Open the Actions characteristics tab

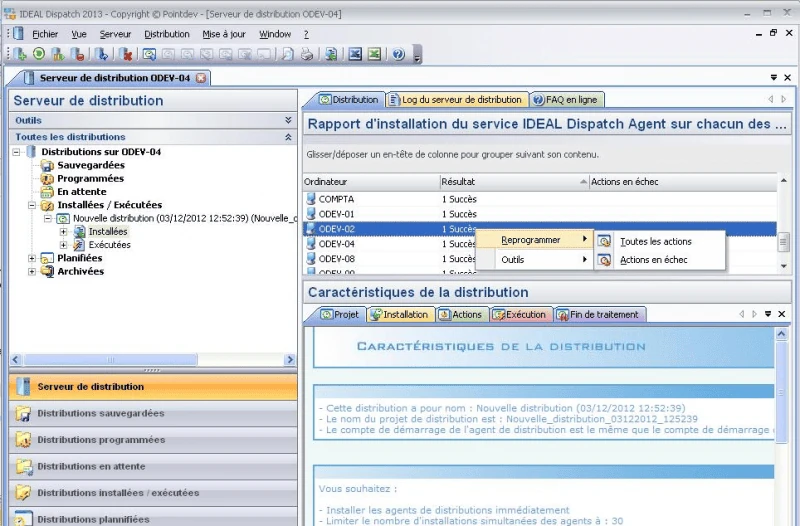click(x=461, y=314)
